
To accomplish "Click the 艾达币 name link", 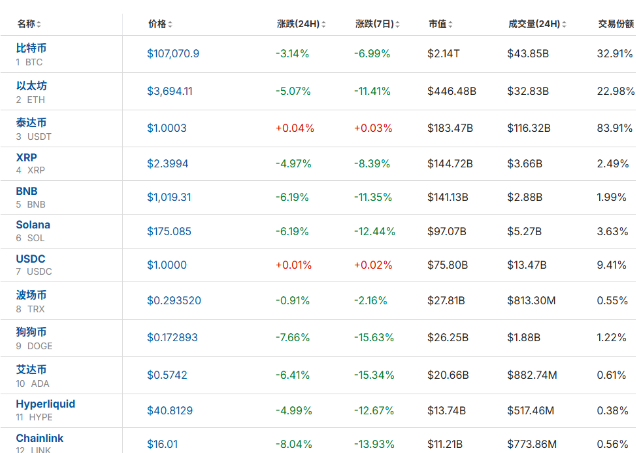I will coord(31,370).
